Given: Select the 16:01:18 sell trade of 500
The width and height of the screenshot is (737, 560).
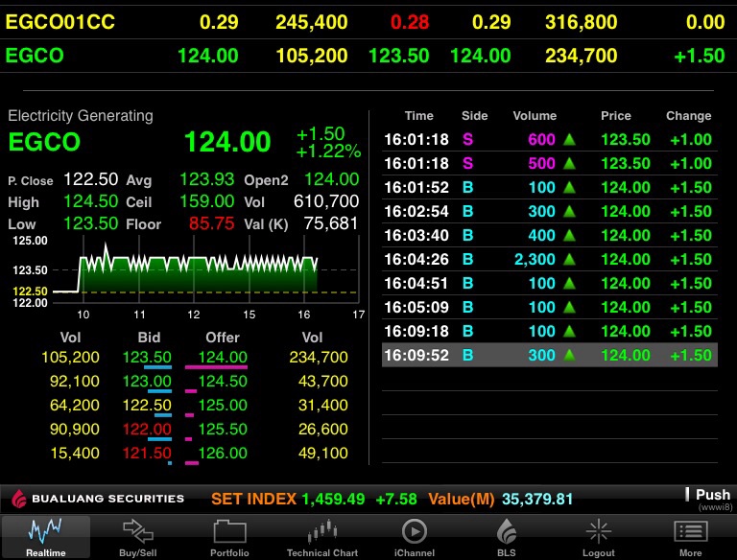Looking at the screenshot, I should click(x=550, y=163).
